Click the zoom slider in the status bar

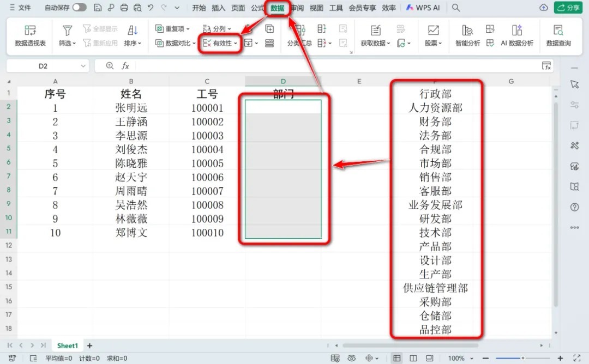pyautogui.click(x=522, y=358)
